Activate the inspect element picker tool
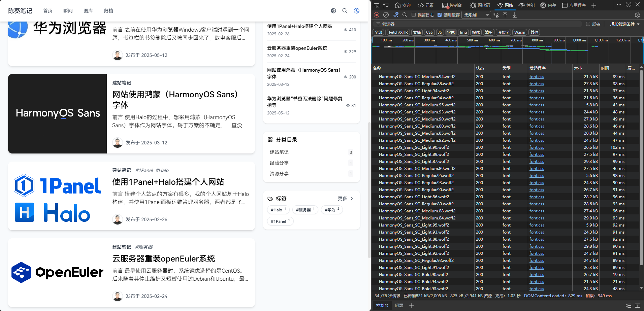This screenshot has width=644, height=311. click(377, 5)
